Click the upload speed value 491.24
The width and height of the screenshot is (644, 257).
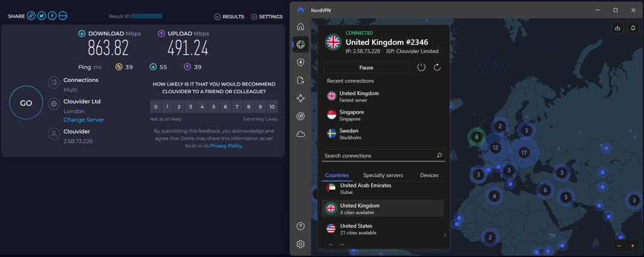tap(187, 48)
